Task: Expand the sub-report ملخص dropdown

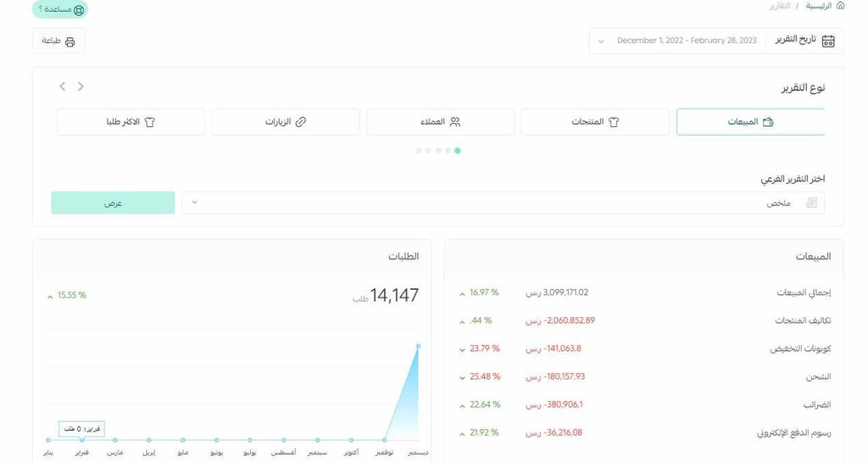Action: click(504, 203)
